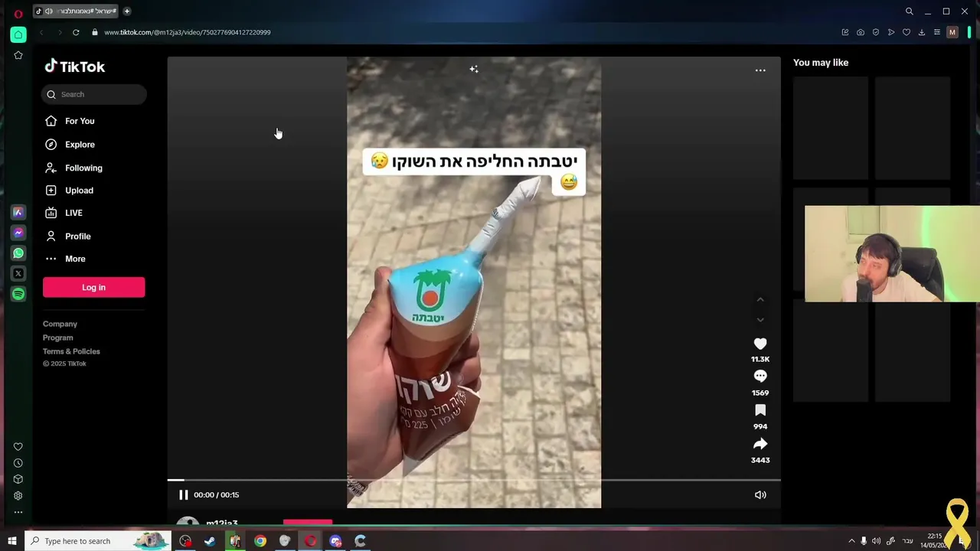This screenshot has height=551, width=980.
Task: Open Opera from taskbar
Action: (x=310, y=541)
